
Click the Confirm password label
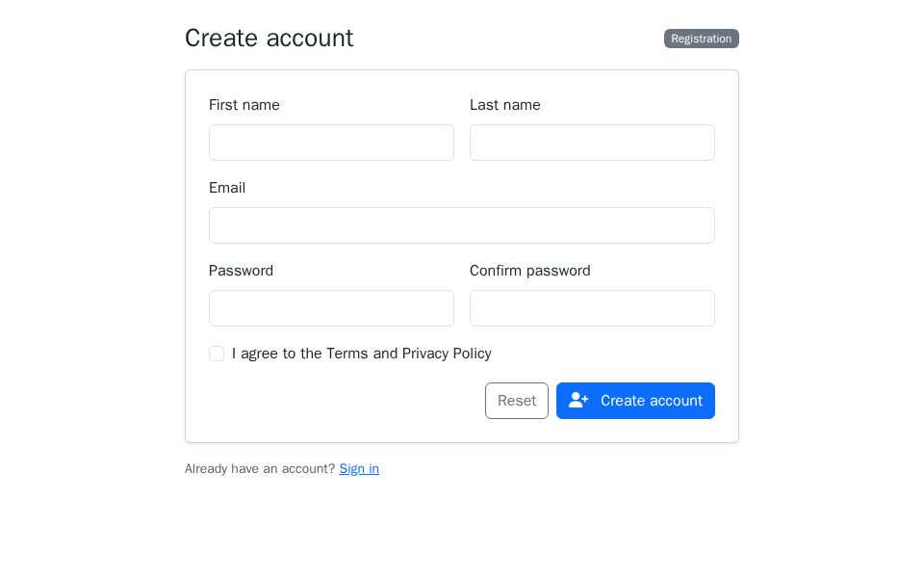[x=529, y=271]
